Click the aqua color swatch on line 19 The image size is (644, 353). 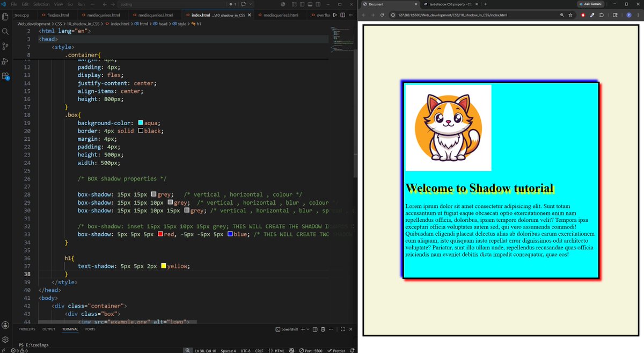pyautogui.click(x=141, y=123)
